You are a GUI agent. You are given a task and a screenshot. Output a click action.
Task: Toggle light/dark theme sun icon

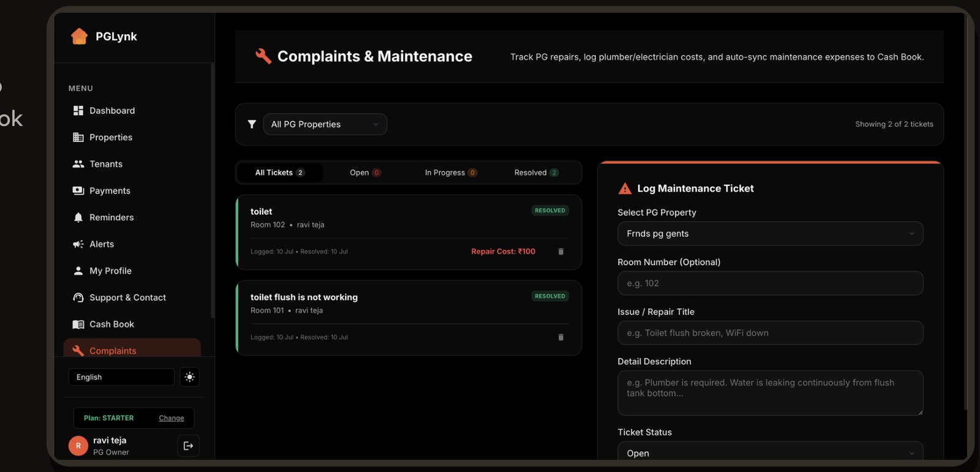click(x=190, y=377)
